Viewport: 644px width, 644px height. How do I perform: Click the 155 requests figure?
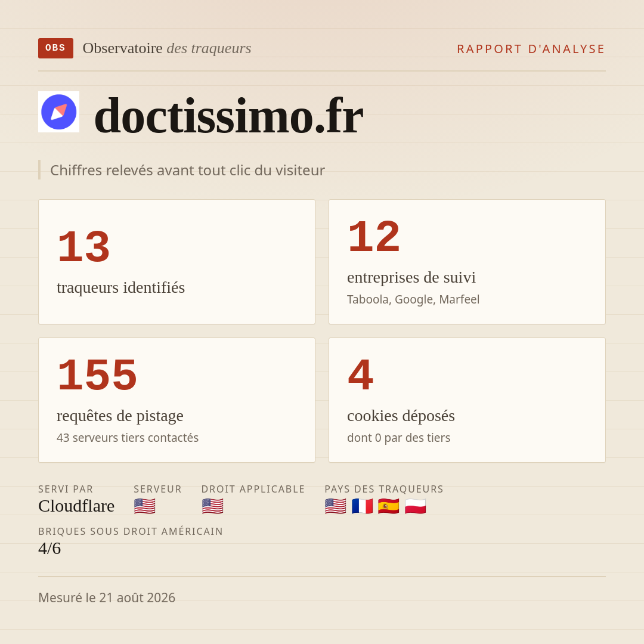click(x=97, y=375)
